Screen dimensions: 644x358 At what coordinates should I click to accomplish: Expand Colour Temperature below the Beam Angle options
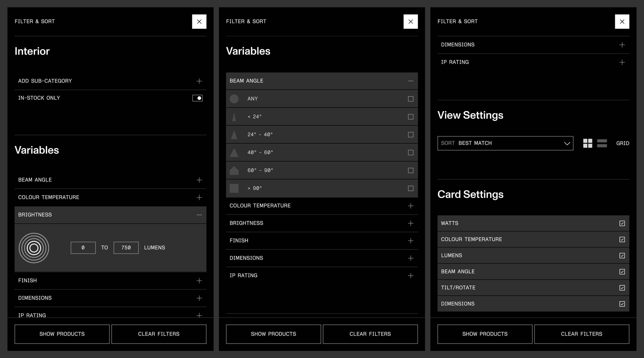point(411,206)
